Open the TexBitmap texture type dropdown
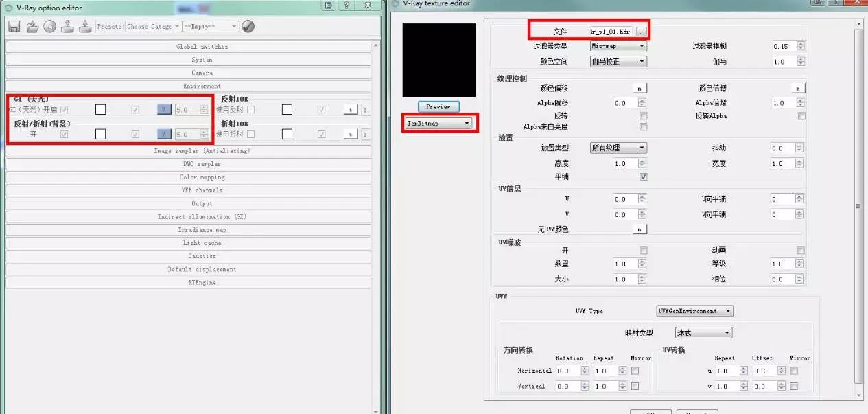 (x=439, y=124)
